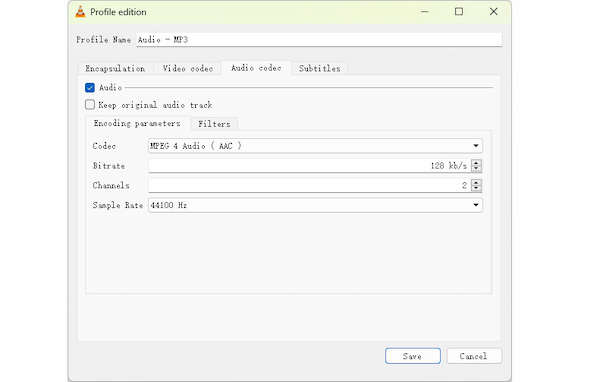Increase Channels with up arrow
Image resolution: width=600 pixels, height=382 pixels.
click(476, 182)
